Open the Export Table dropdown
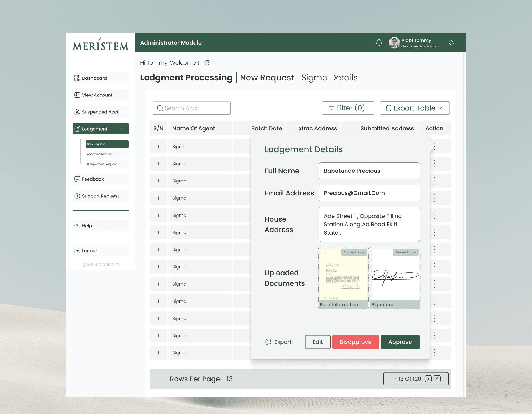532x414 pixels. point(415,108)
